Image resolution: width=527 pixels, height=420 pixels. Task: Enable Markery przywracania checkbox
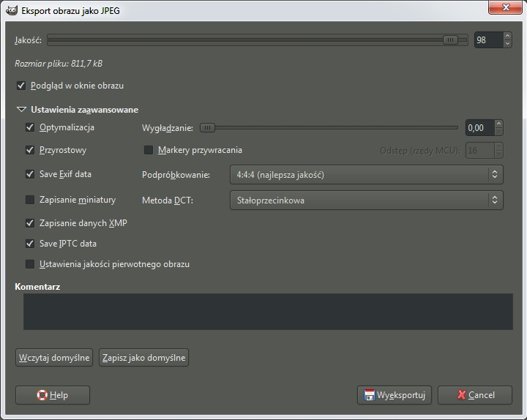[149, 151]
